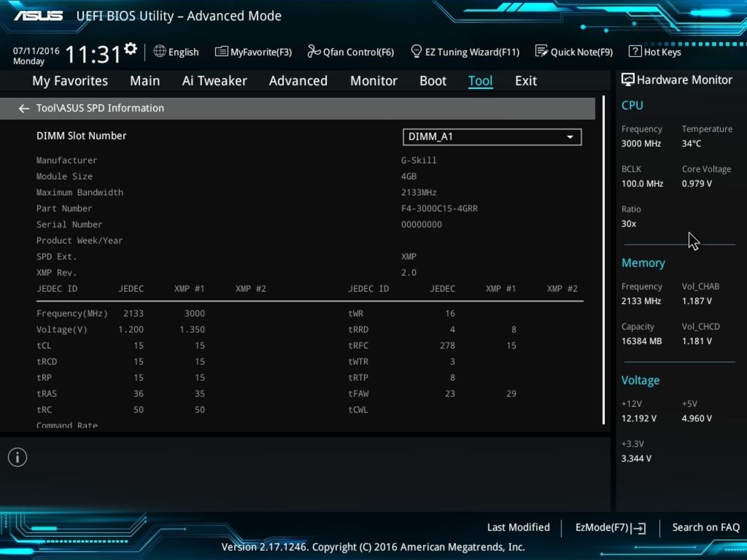This screenshot has height=560, width=747.
Task: Click the Vol_CHAB 1.187 V value
Action: click(x=697, y=301)
